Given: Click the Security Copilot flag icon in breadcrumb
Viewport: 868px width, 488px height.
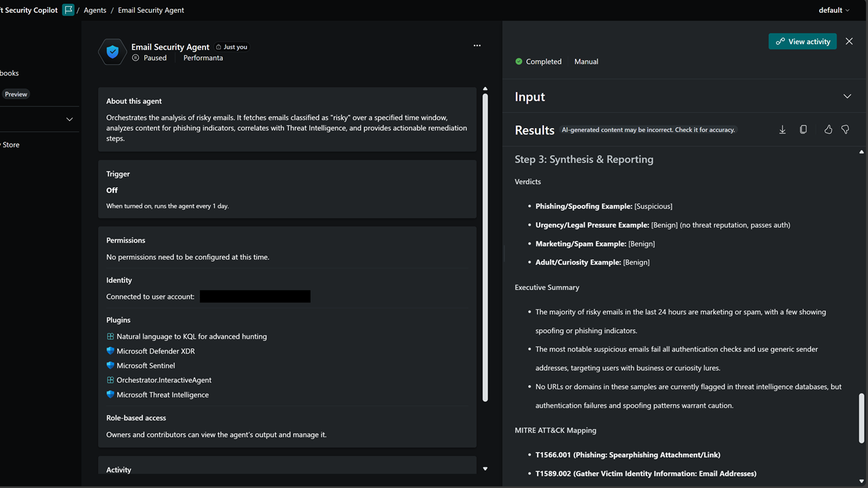Looking at the screenshot, I should 68,10.
